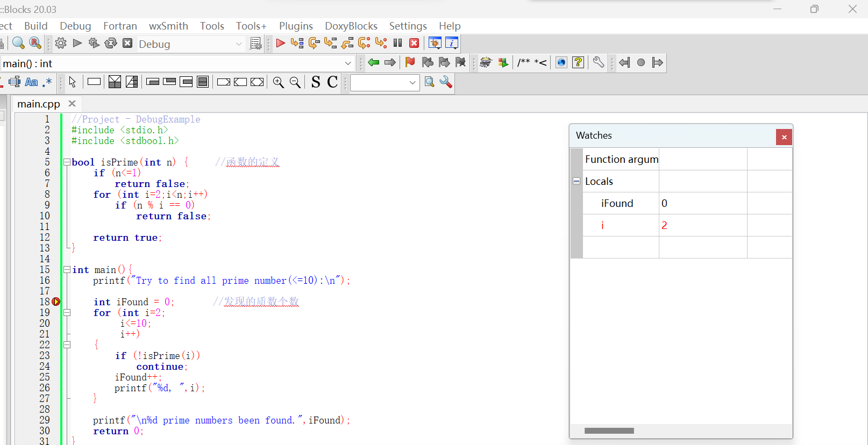Click the search options wrench icon

click(446, 82)
